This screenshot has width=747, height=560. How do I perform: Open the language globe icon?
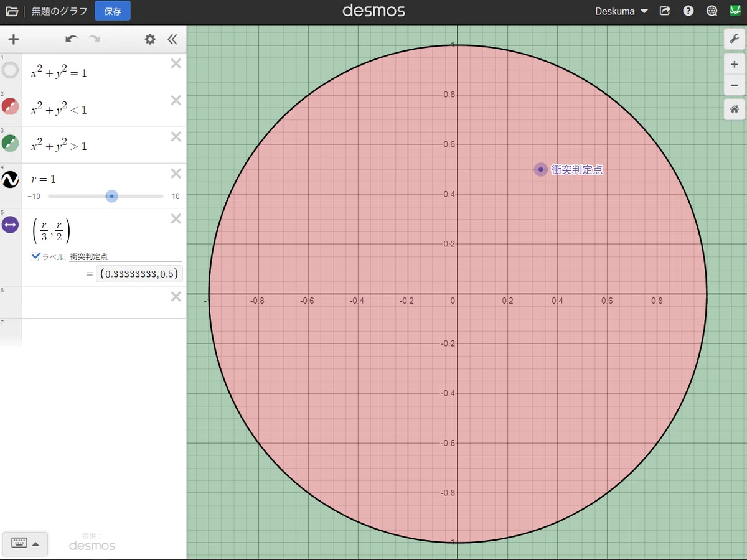(712, 11)
